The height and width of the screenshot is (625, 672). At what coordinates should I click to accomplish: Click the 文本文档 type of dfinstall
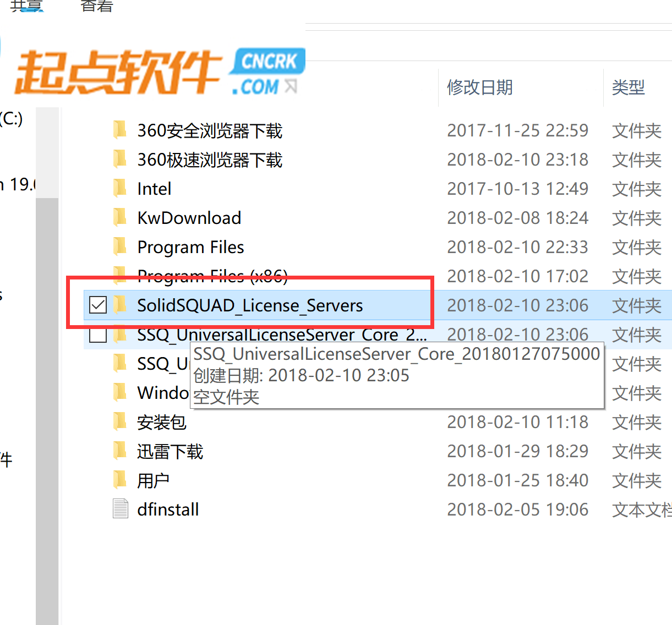pos(642,509)
